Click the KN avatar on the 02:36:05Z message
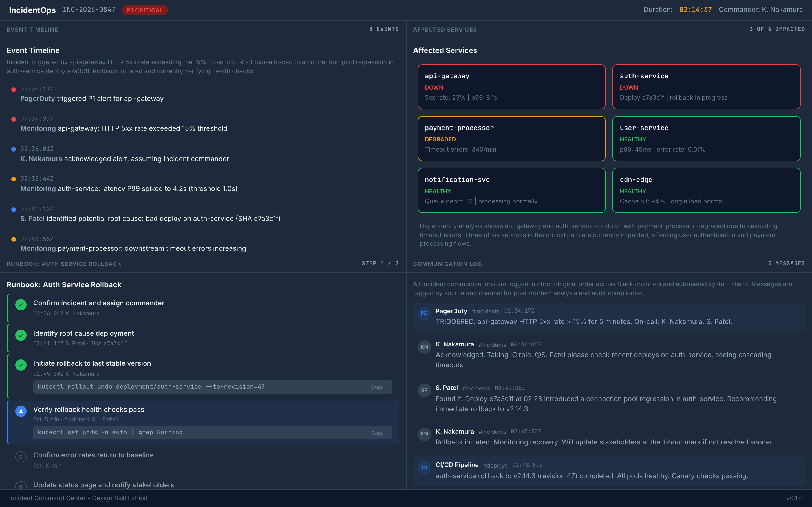The height and width of the screenshot is (507, 812). [424, 347]
